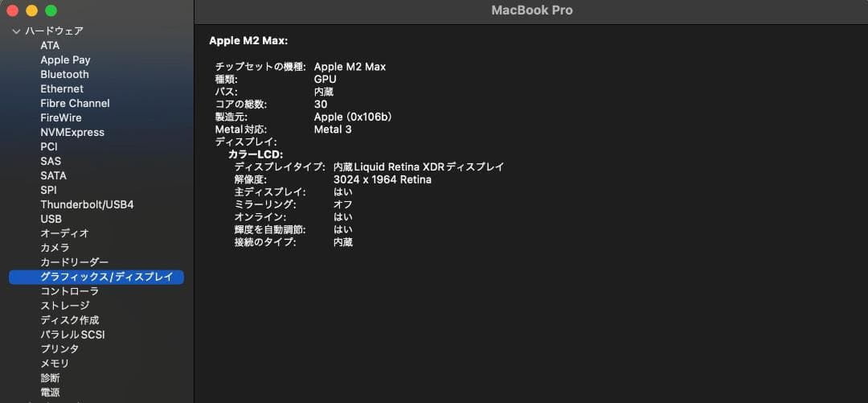Select カードリーダー in the hardware list

(x=75, y=262)
